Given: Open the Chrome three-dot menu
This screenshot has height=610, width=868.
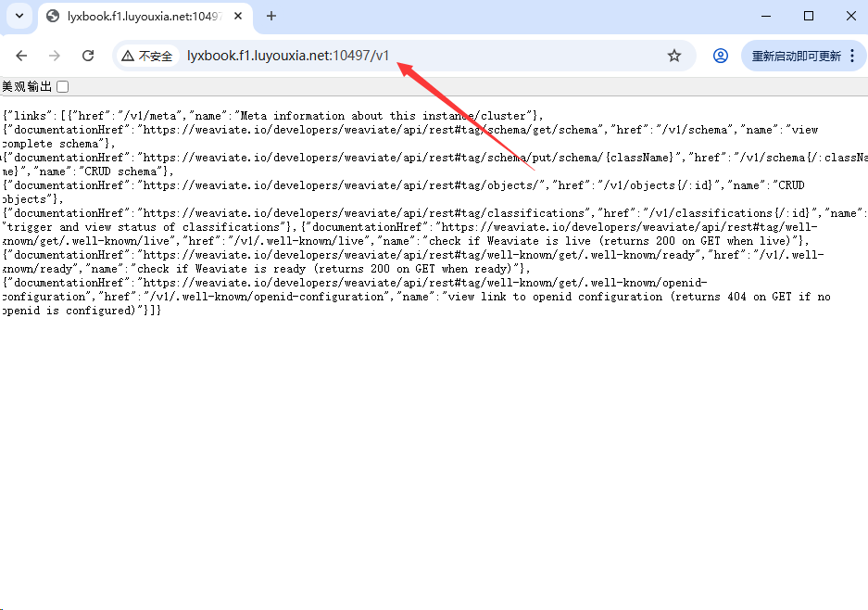Looking at the screenshot, I should click(x=852, y=56).
